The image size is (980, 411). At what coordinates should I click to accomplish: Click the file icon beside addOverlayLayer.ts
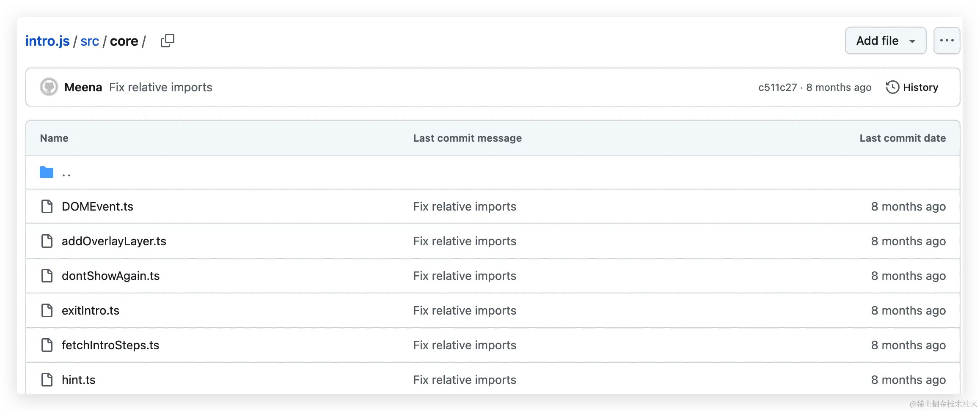point(47,241)
